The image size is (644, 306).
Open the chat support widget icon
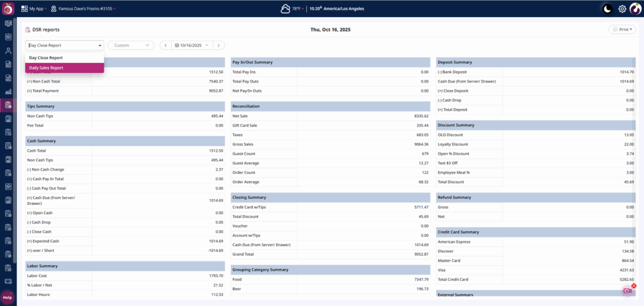[x=627, y=291]
